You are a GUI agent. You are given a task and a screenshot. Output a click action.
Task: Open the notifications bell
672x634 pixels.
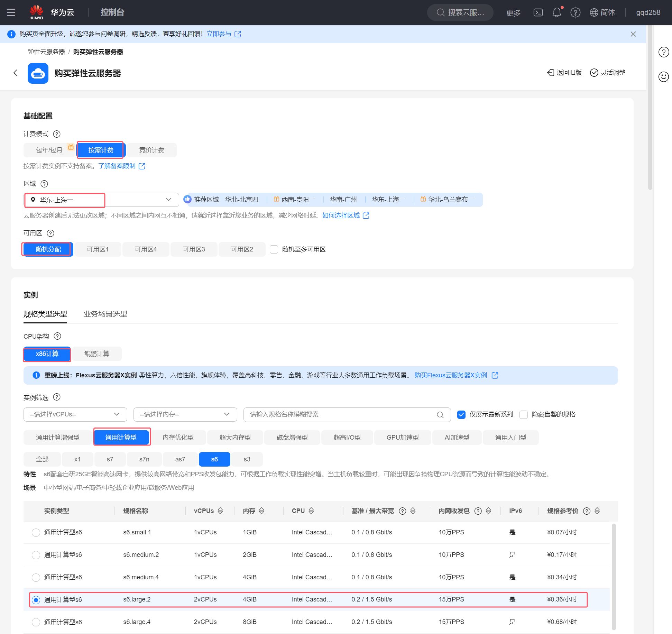click(x=556, y=12)
